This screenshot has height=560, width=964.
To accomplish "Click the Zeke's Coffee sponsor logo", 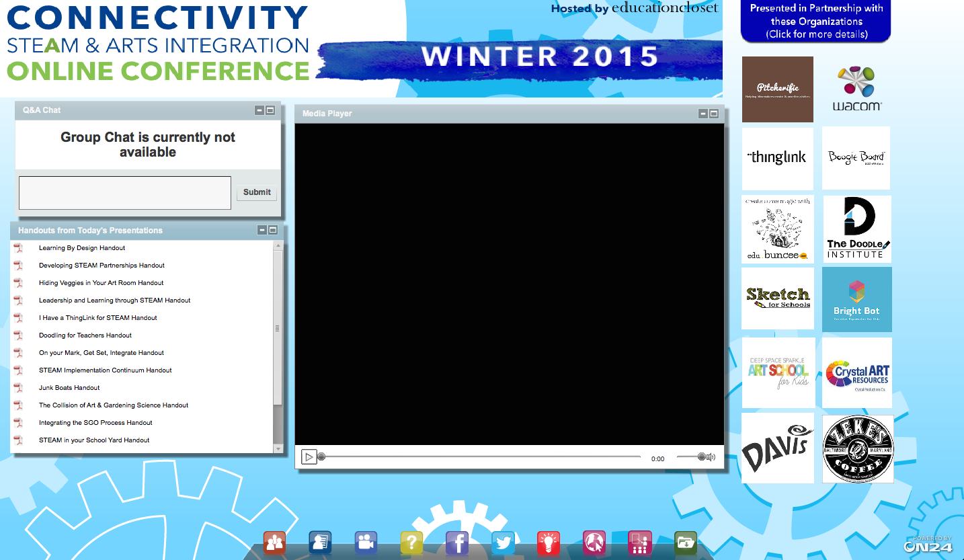I will [858, 449].
